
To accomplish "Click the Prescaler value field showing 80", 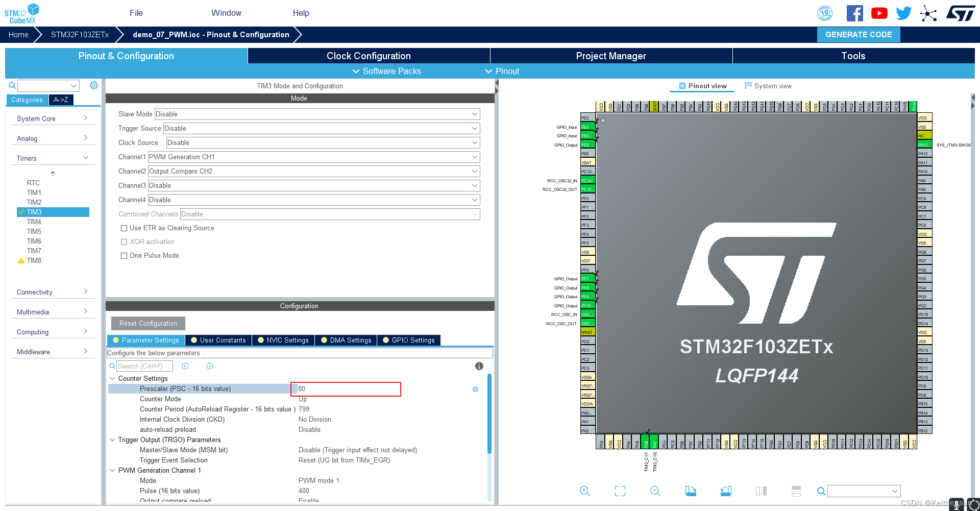I will (x=346, y=389).
